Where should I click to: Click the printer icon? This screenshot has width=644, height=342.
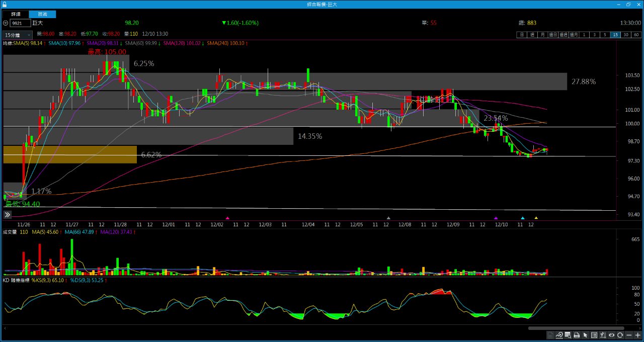pyautogui.click(x=577, y=335)
